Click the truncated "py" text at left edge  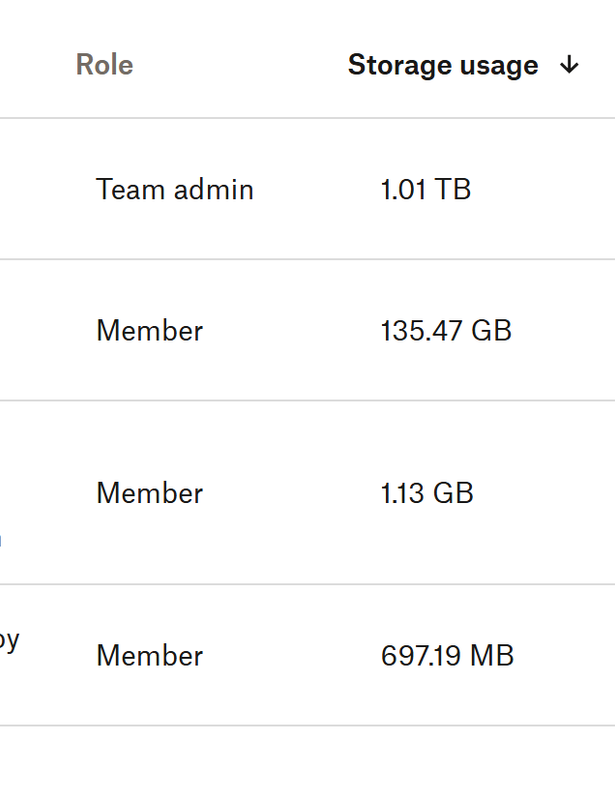tap(8, 639)
